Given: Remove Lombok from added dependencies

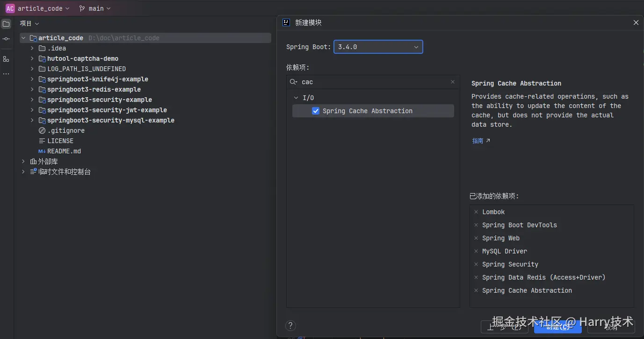Looking at the screenshot, I should pyautogui.click(x=476, y=212).
